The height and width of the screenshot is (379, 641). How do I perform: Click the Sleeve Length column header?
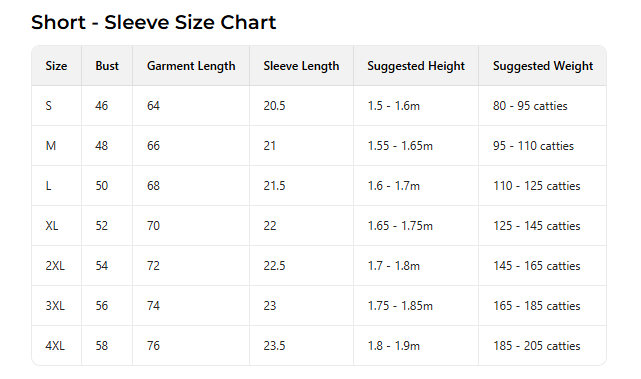click(x=301, y=66)
